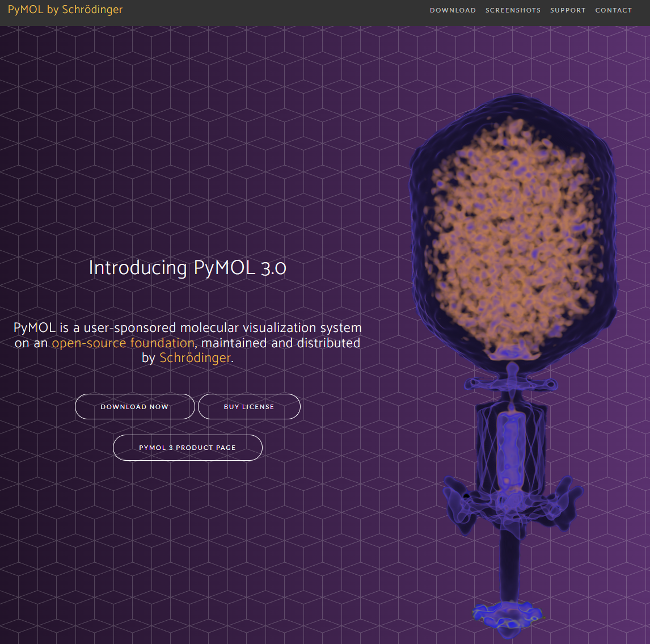
Task: Click the Introducing PyMOL 3.0 heading
Action: click(187, 267)
